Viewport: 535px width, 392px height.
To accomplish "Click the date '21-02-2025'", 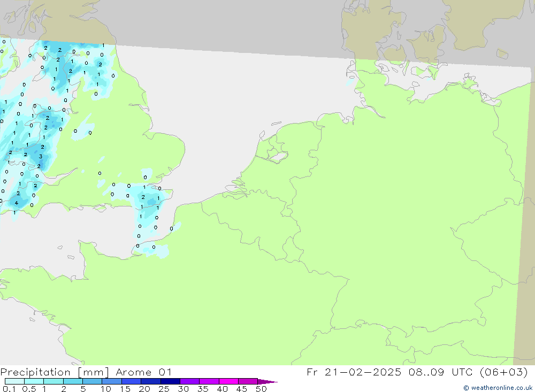I will tap(363, 372).
